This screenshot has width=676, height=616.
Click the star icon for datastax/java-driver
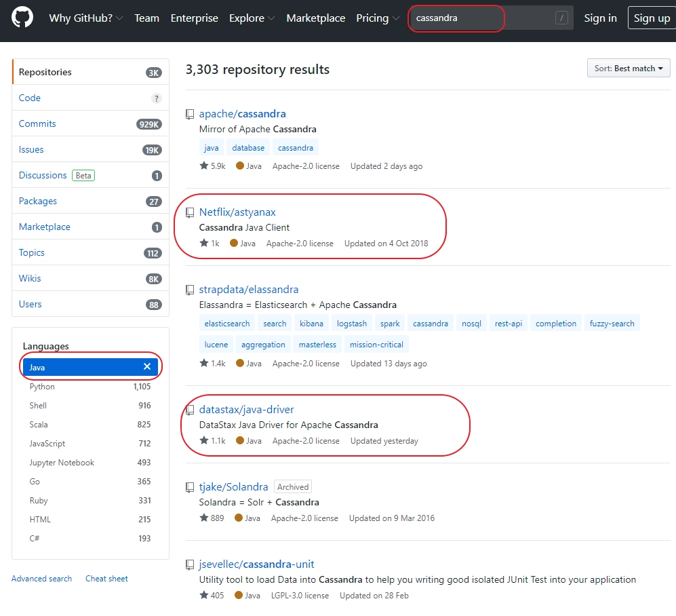coord(204,440)
